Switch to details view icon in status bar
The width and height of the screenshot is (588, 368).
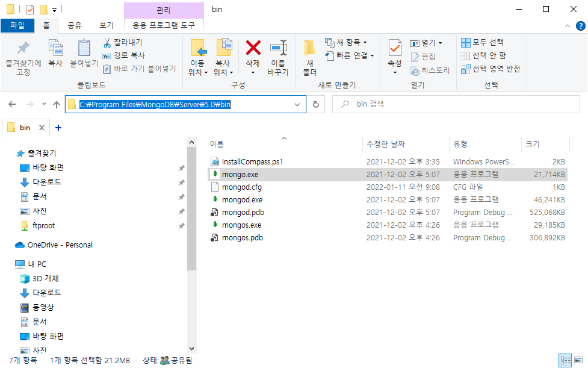565,361
